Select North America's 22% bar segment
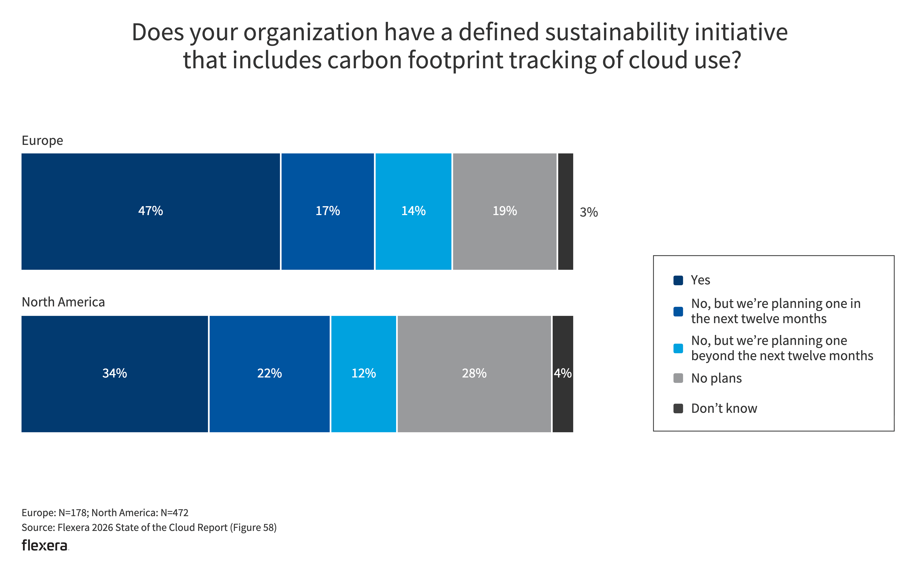Viewport: 924px width, 572px height. pos(269,374)
